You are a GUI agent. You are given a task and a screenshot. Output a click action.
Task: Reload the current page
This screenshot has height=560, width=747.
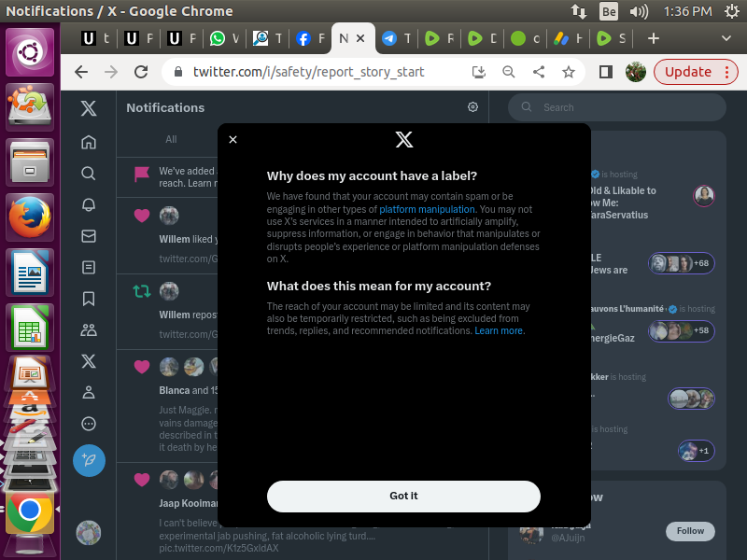141,72
